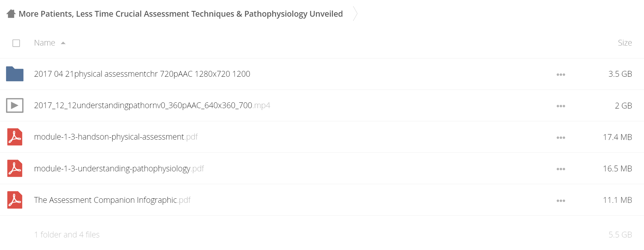
Task: Click handson-physical-assessment PDF icon
Action: tap(15, 137)
